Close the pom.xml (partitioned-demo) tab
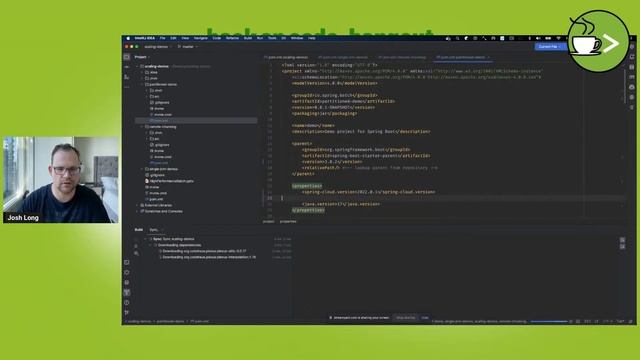The width and height of the screenshot is (640, 360). coord(488,58)
